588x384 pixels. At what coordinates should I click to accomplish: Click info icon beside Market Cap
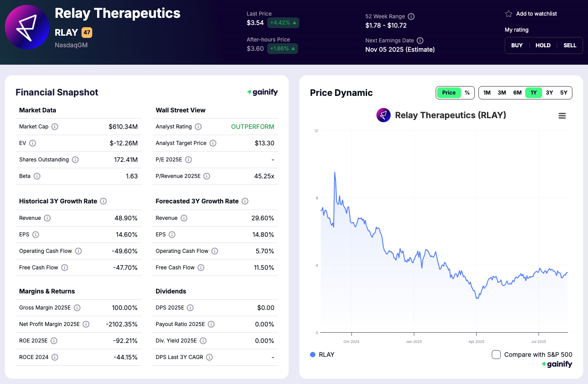point(55,127)
